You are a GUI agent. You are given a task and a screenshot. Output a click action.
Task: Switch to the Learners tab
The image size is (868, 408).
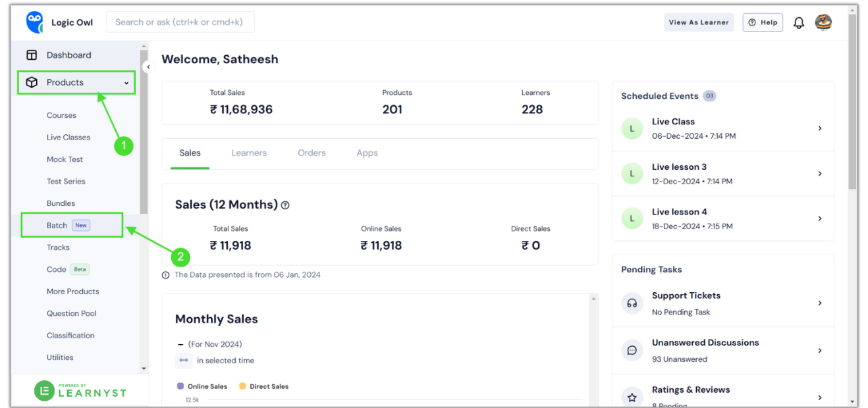[x=249, y=153]
